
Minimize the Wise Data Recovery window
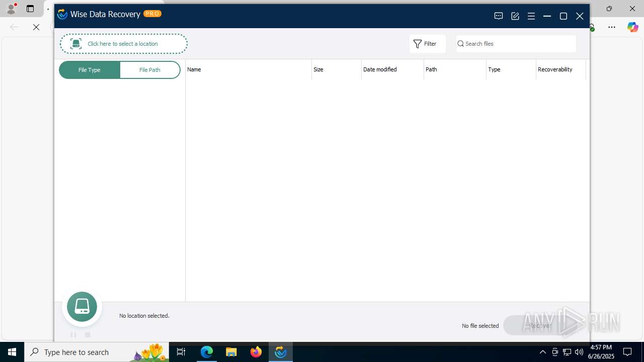click(547, 16)
